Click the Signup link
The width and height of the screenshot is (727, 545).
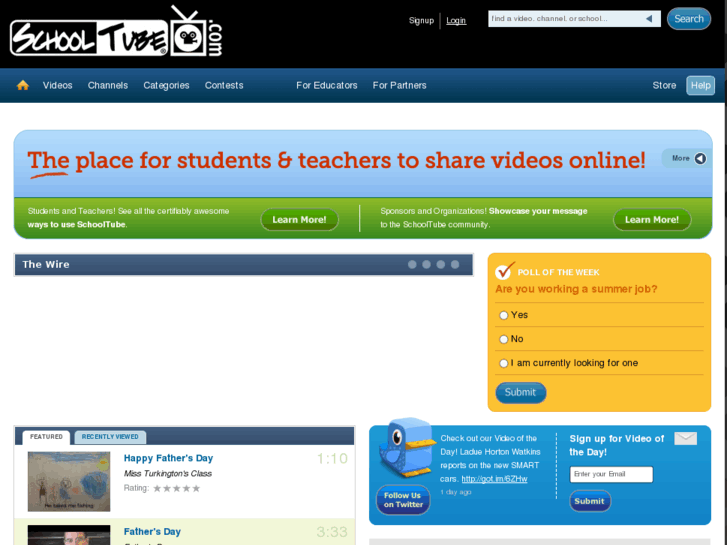[421, 20]
